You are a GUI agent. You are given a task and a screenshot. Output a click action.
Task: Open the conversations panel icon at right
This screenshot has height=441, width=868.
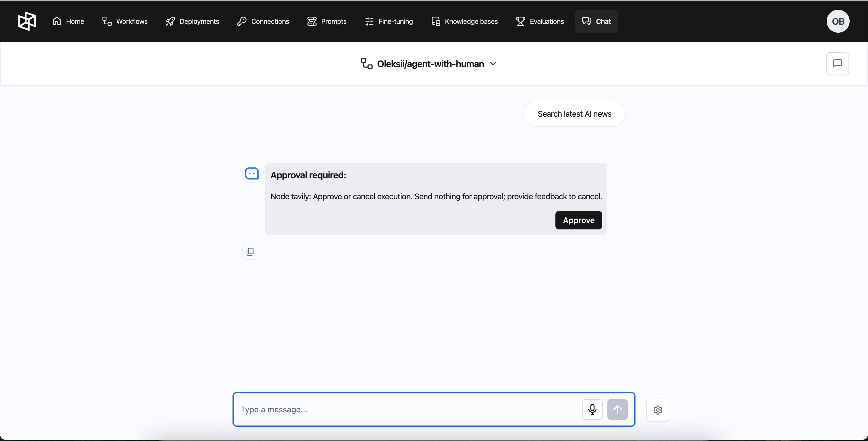pyautogui.click(x=837, y=64)
